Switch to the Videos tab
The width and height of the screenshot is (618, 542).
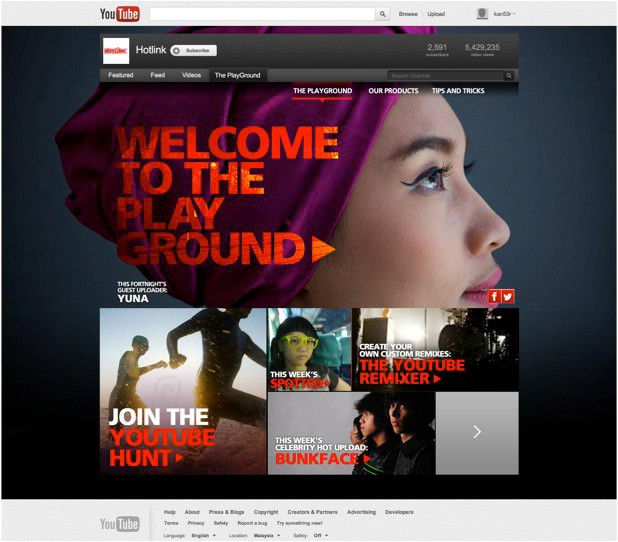(191, 75)
